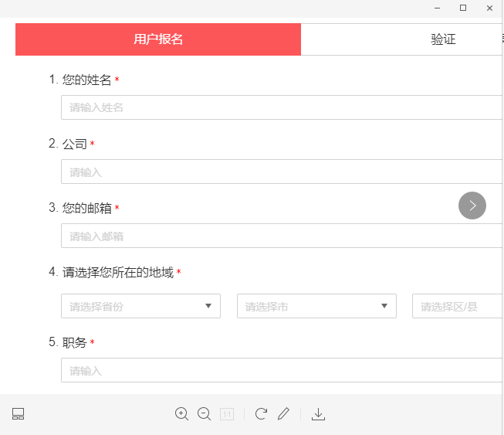The height and width of the screenshot is (435, 504).
Task: Focus the 职务 job title input field
Action: pyautogui.click(x=282, y=370)
